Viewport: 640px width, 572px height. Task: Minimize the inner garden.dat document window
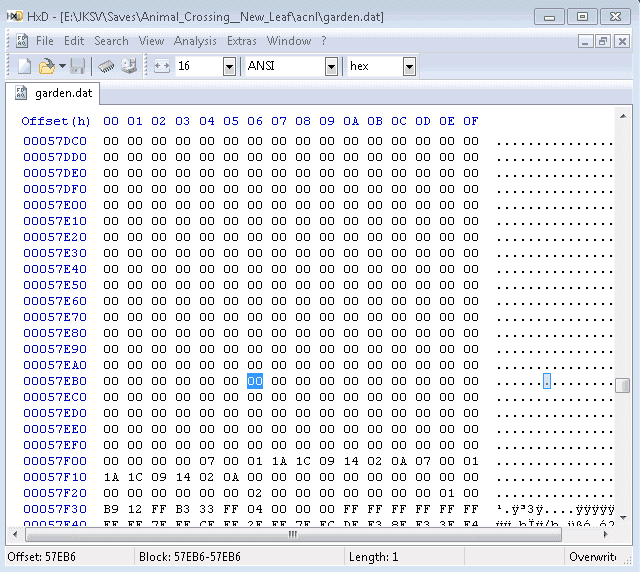585,42
